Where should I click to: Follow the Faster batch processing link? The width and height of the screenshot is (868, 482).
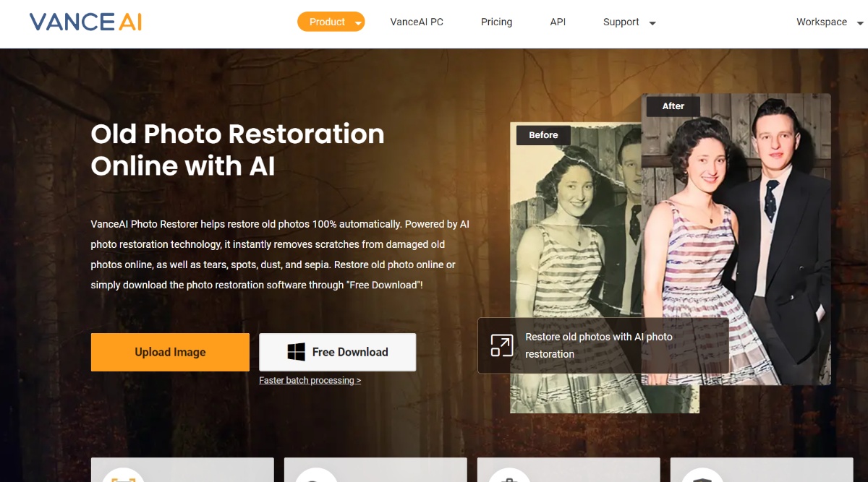pyautogui.click(x=310, y=380)
